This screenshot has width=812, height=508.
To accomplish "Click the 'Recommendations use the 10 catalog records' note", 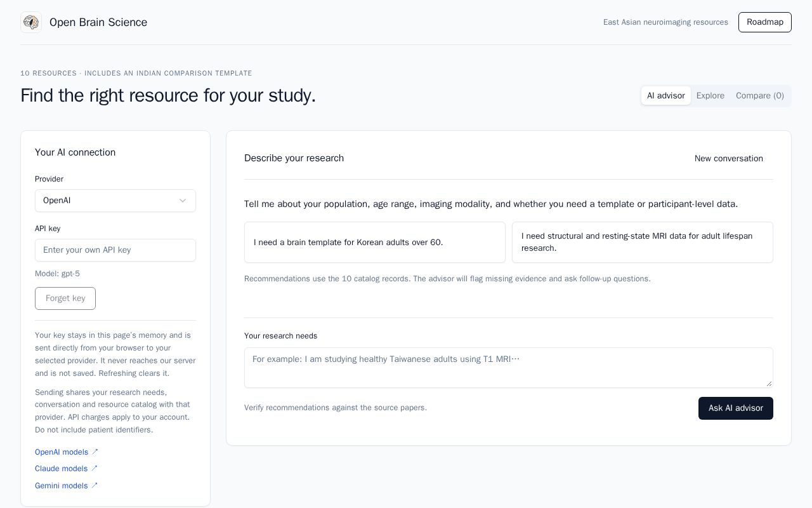I will [447, 279].
